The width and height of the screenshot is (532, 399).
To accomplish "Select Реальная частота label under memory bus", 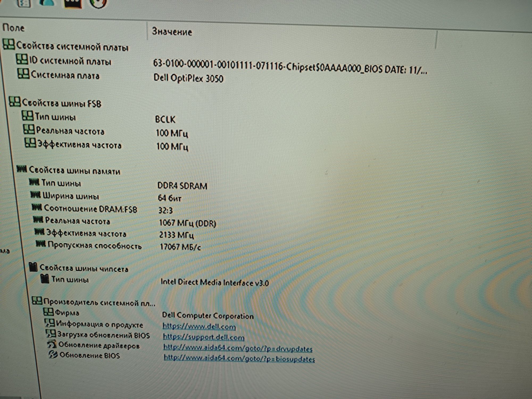I will point(77,221).
